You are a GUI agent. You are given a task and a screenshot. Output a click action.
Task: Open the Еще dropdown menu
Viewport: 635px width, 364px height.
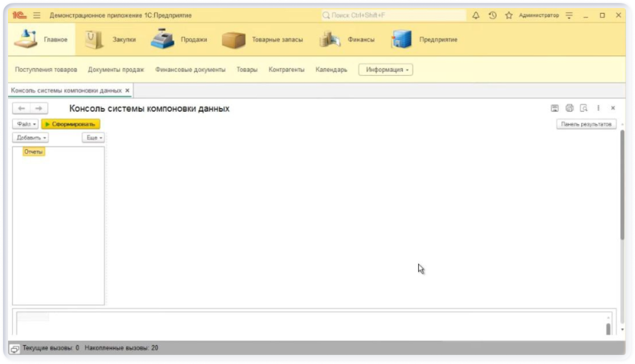point(93,137)
